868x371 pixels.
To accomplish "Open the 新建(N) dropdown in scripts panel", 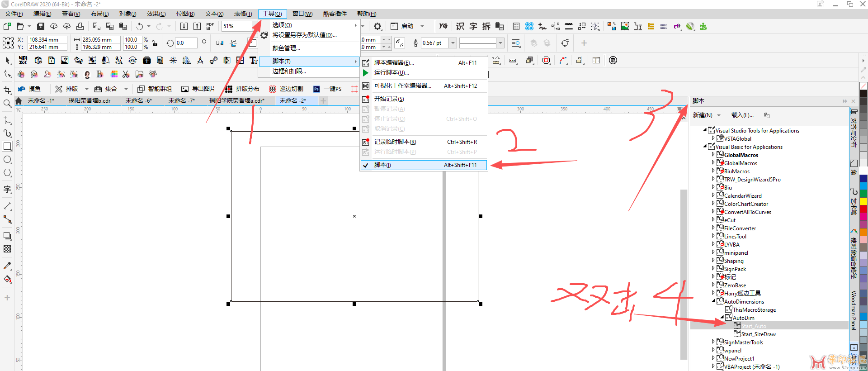I will click(707, 115).
